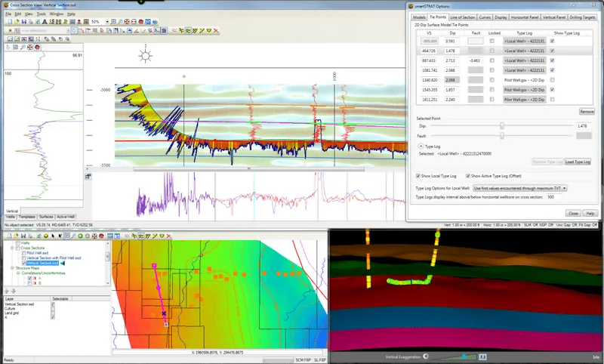Click the Local Well type log button on the 464.726 row

pyautogui.click(x=524, y=51)
